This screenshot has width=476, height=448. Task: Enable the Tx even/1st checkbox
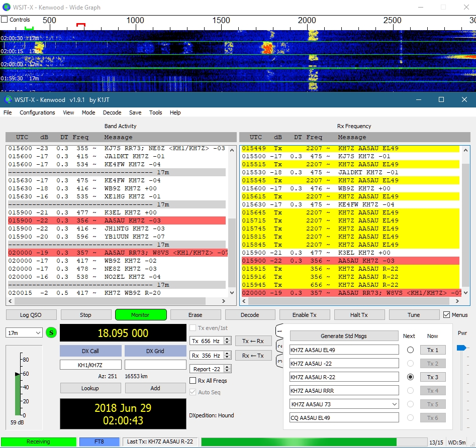(193, 328)
